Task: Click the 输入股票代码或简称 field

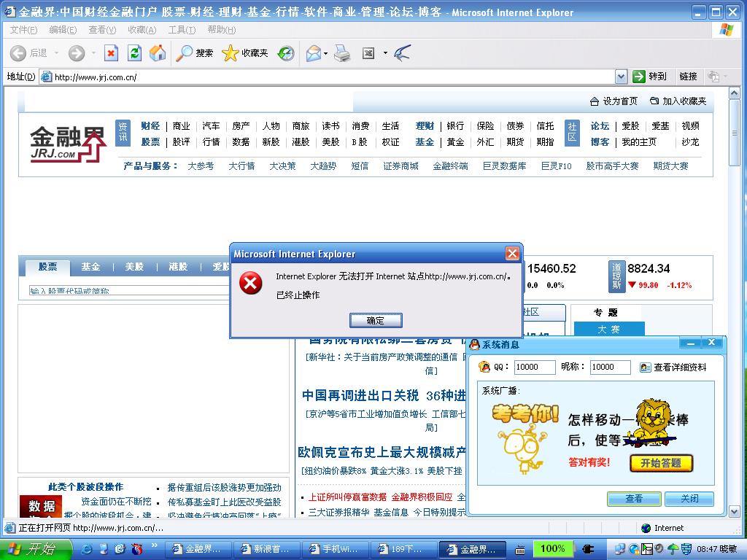Action: point(128,290)
